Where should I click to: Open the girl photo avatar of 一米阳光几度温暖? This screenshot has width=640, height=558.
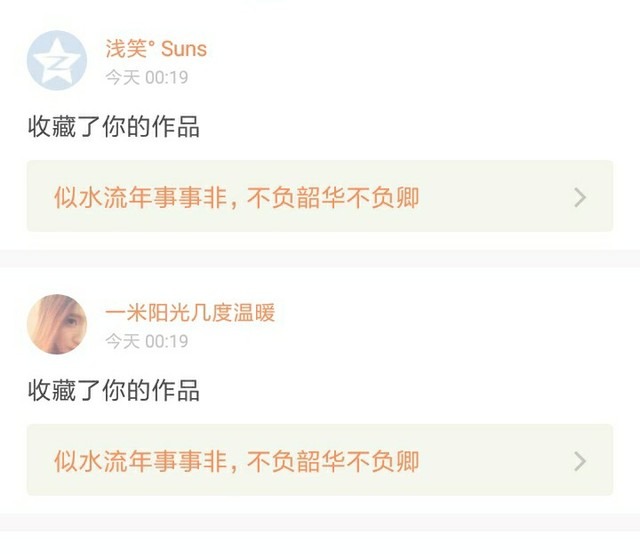57,324
